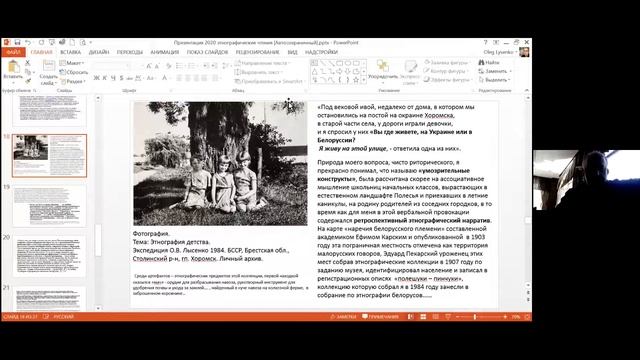Click the Clear Formatting eraser icon
This screenshot has width=640, height=360.
(169, 66)
